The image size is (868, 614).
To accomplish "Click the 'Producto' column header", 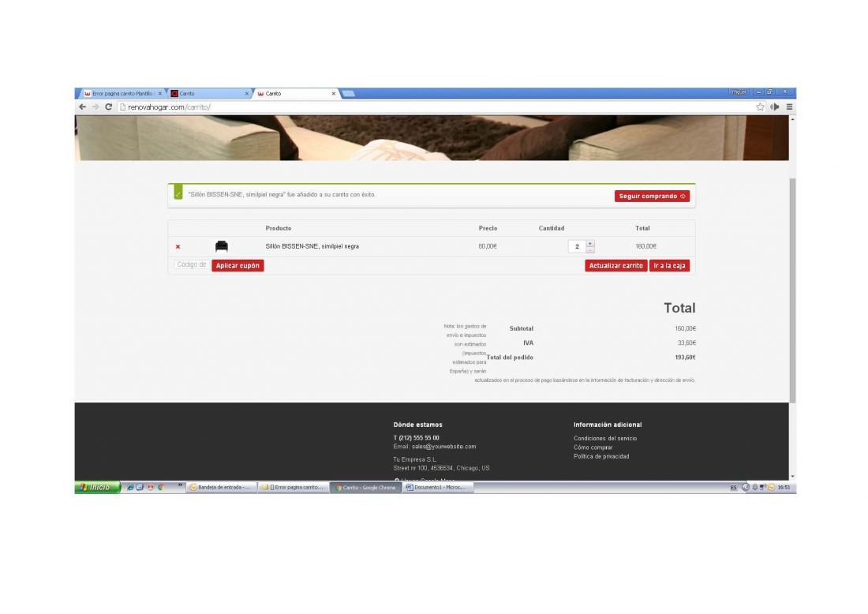I will (x=278, y=228).
